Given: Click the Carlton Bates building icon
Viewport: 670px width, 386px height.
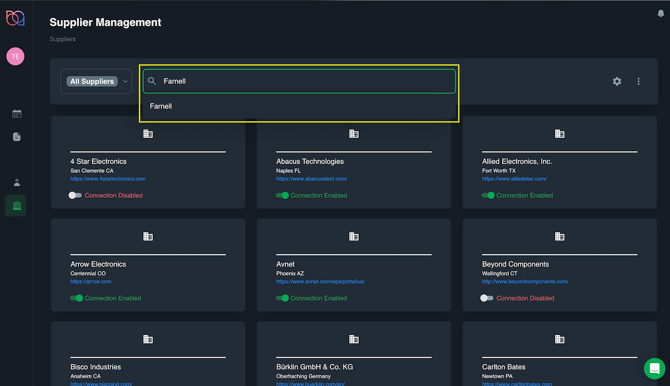Looking at the screenshot, I should (559, 339).
